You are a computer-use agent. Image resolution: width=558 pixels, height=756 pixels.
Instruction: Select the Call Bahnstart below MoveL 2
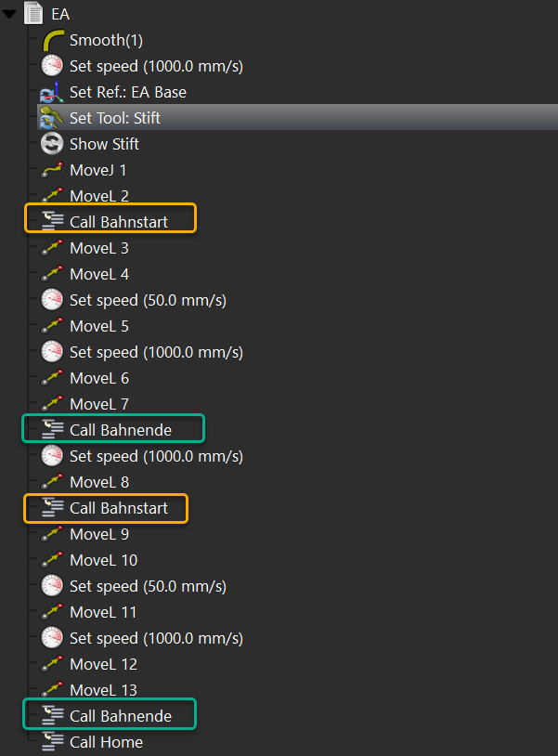coord(118,223)
